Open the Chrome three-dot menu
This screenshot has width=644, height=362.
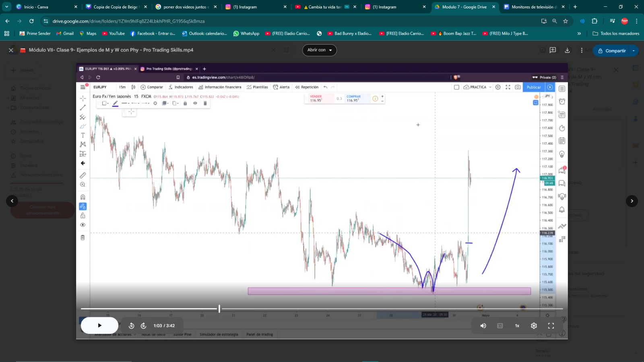click(x=636, y=21)
